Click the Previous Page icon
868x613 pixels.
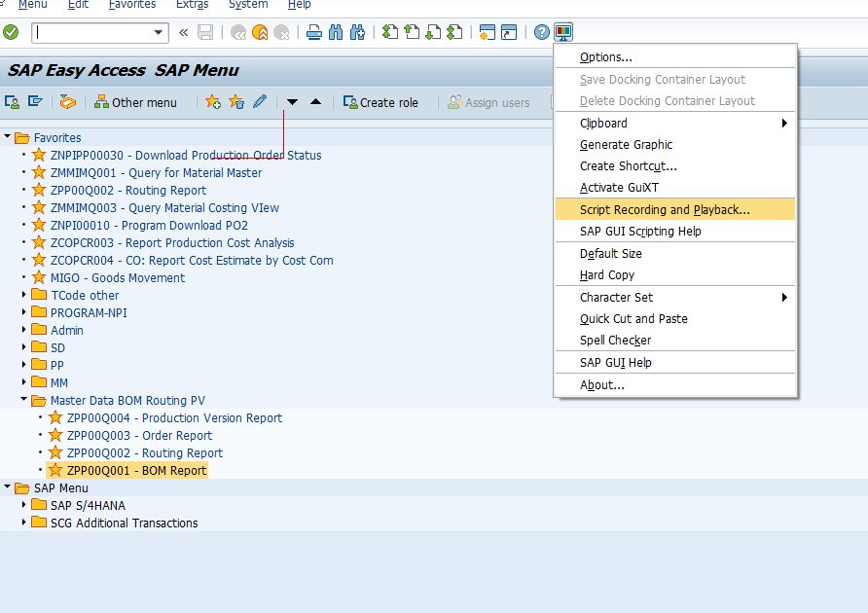412,33
